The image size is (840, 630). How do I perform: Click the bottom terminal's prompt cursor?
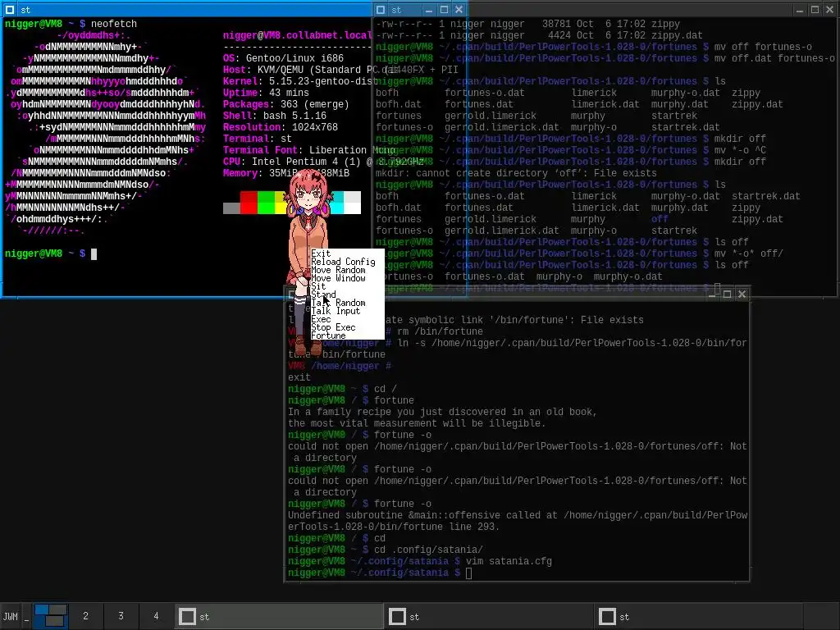click(x=468, y=573)
